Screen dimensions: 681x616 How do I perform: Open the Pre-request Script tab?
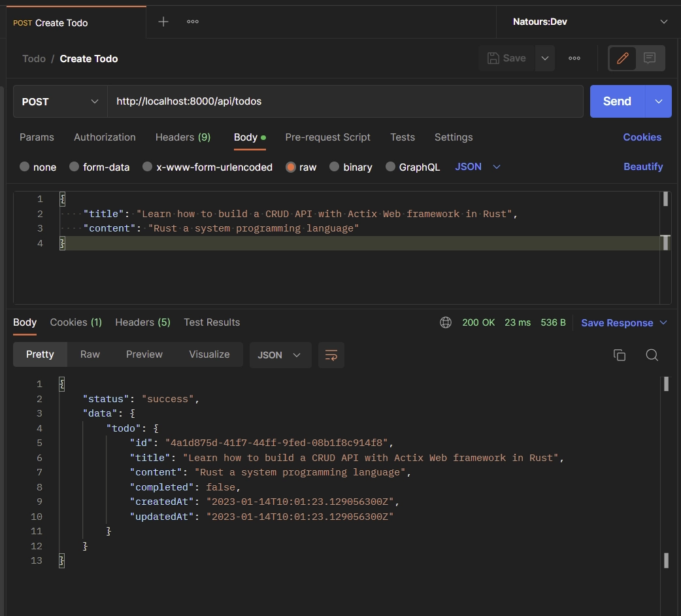coord(327,137)
